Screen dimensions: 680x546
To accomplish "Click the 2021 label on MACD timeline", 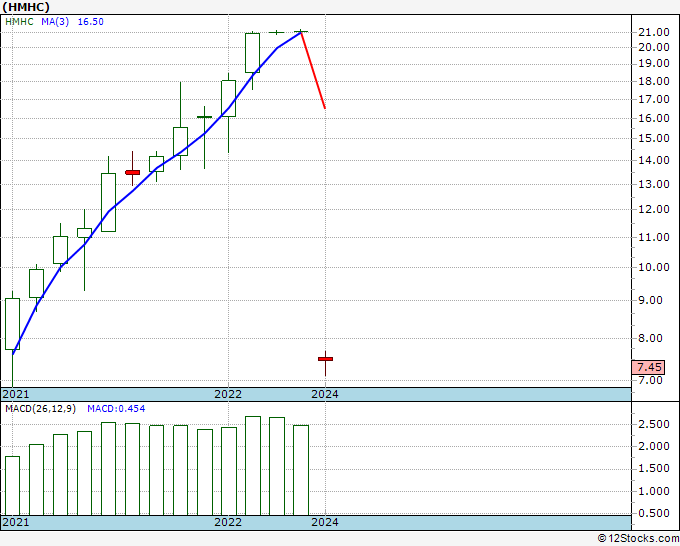I will (16, 522).
